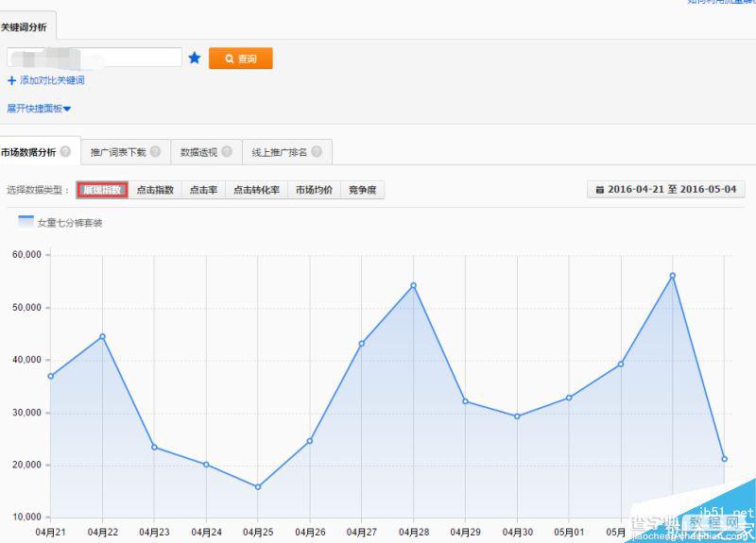Click the 04月21 first data point
Screen dimensions: 756x543
click(x=51, y=376)
